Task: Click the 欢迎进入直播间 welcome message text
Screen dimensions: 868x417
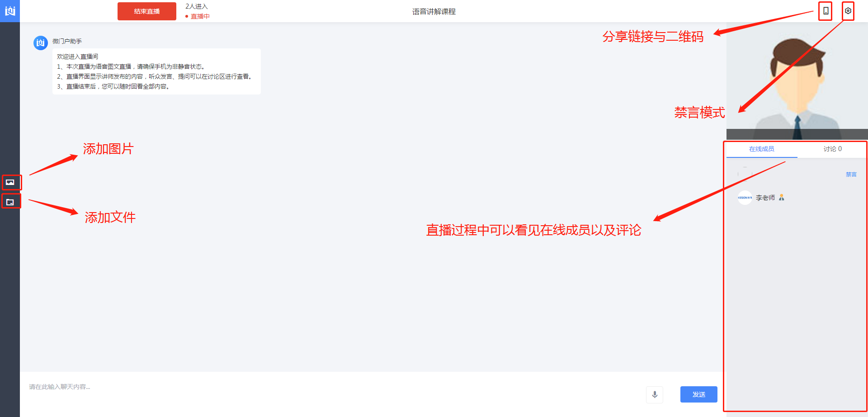Action: [x=77, y=57]
